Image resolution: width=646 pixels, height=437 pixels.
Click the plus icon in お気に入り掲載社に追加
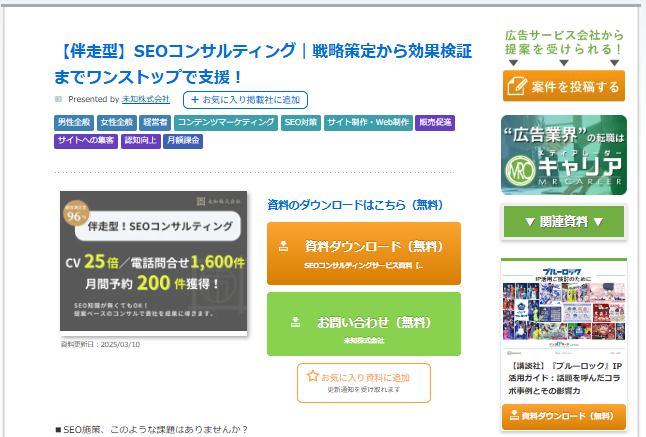[195, 100]
